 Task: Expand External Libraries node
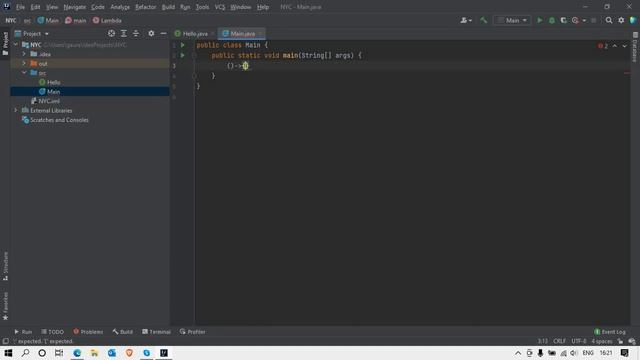click(16, 110)
